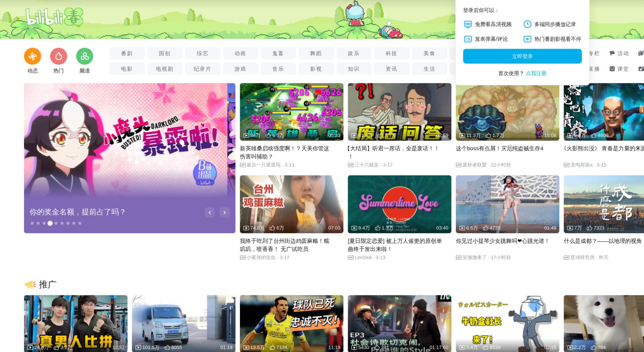Open the 综艺 category

point(202,53)
